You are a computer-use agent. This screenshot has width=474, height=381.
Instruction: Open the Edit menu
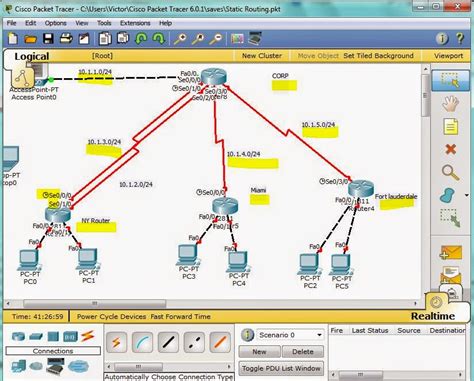coord(30,23)
